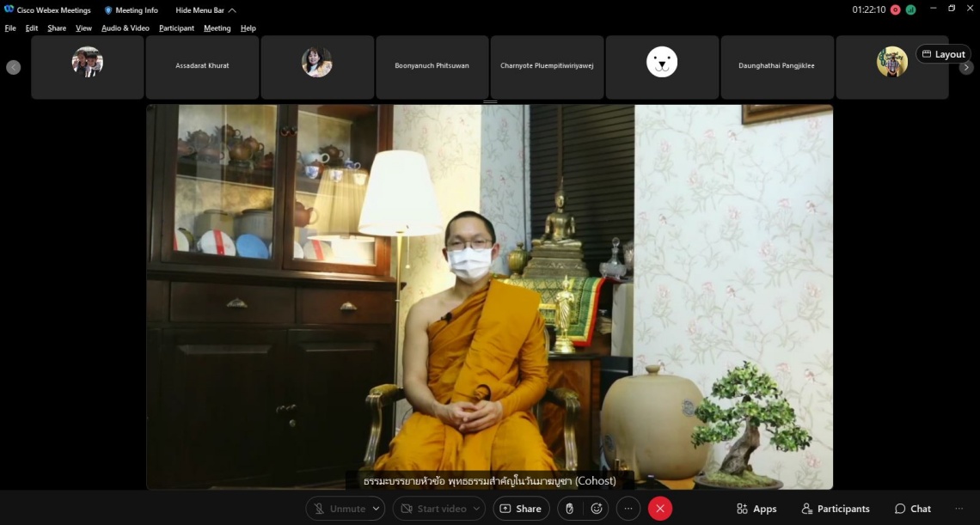Open more options in the meeting controls
This screenshot has height=525, width=980.
click(x=628, y=509)
